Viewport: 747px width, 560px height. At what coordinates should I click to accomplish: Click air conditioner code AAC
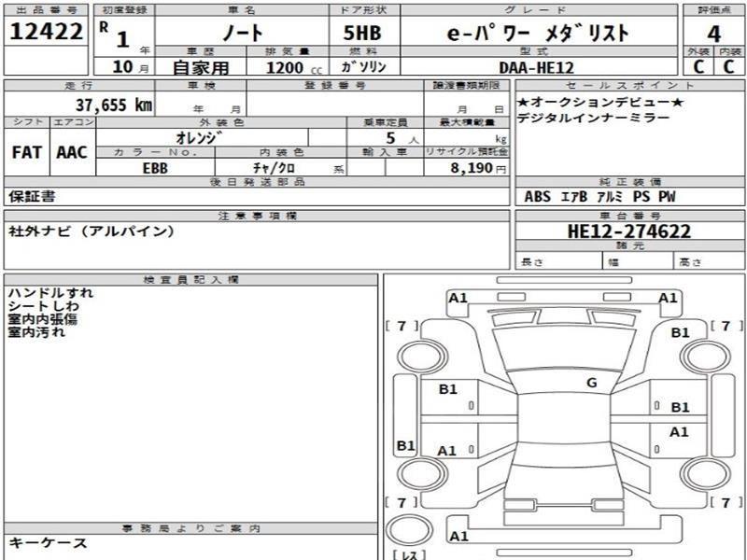point(72,152)
